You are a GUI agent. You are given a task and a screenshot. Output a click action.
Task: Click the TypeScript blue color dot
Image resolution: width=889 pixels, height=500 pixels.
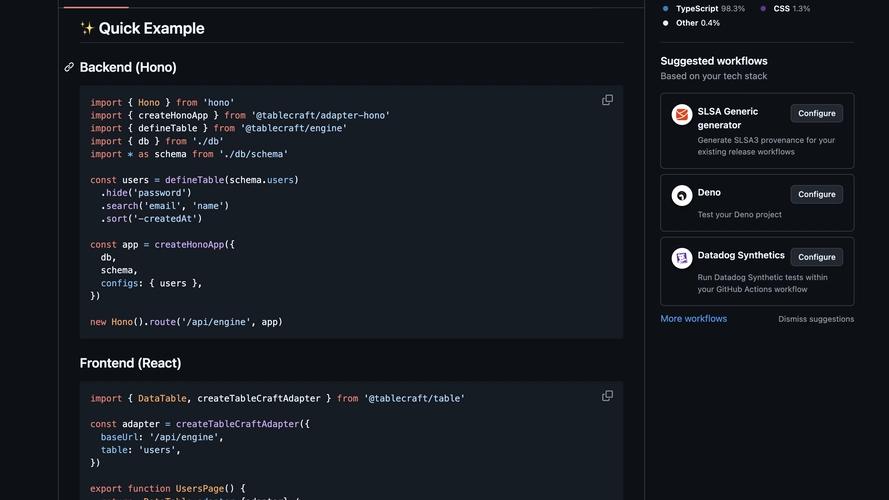click(666, 9)
